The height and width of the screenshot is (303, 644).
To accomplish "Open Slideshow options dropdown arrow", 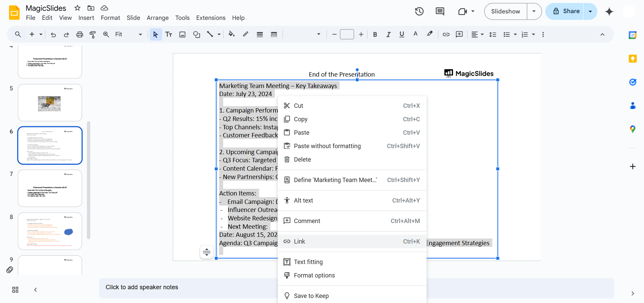I will [x=534, y=11].
